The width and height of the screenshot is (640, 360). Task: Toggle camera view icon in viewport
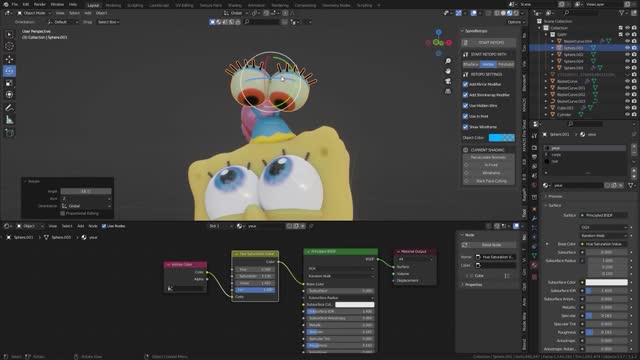[448, 81]
